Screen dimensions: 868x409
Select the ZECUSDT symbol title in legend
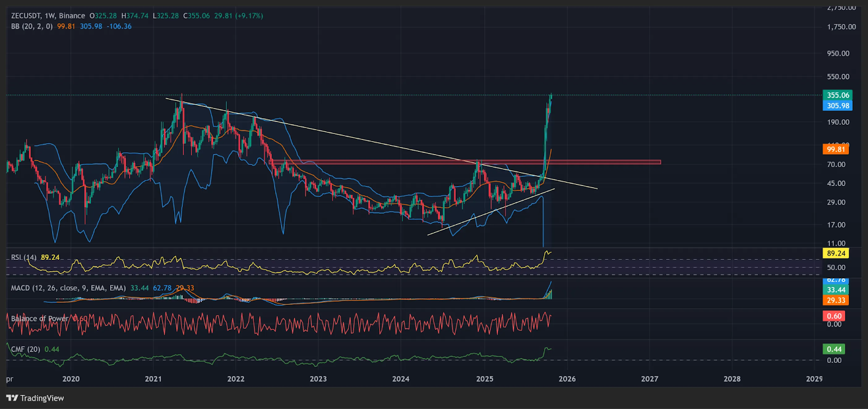click(x=26, y=16)
